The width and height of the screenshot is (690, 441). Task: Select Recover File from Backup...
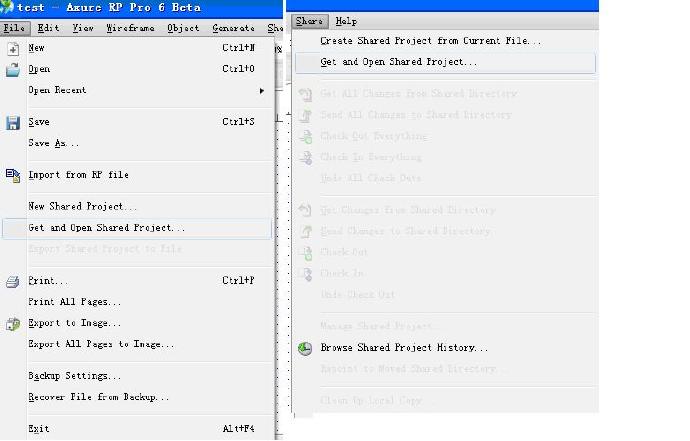(99, 397)
